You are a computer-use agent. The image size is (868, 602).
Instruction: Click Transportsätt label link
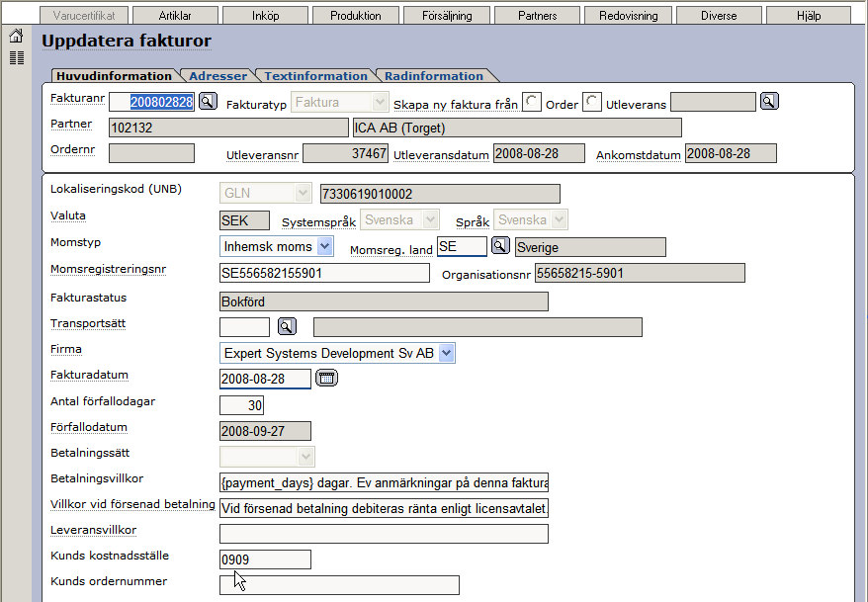[88, 323]
